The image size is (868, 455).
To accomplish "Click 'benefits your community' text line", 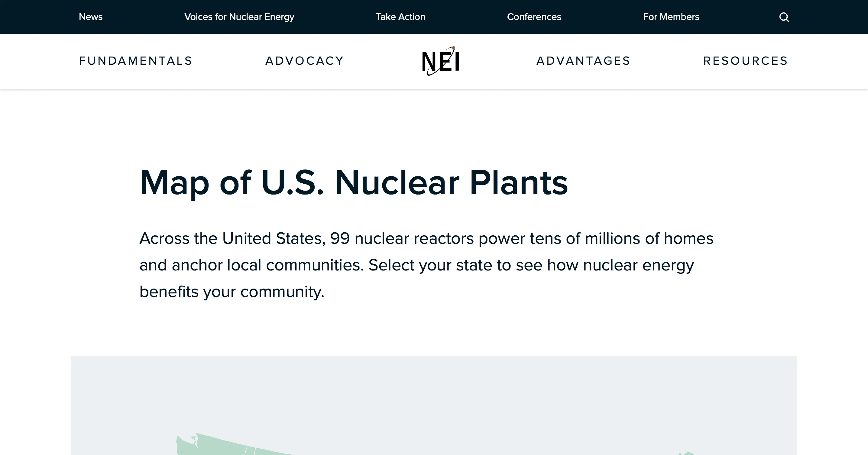I will click(232, 292).
